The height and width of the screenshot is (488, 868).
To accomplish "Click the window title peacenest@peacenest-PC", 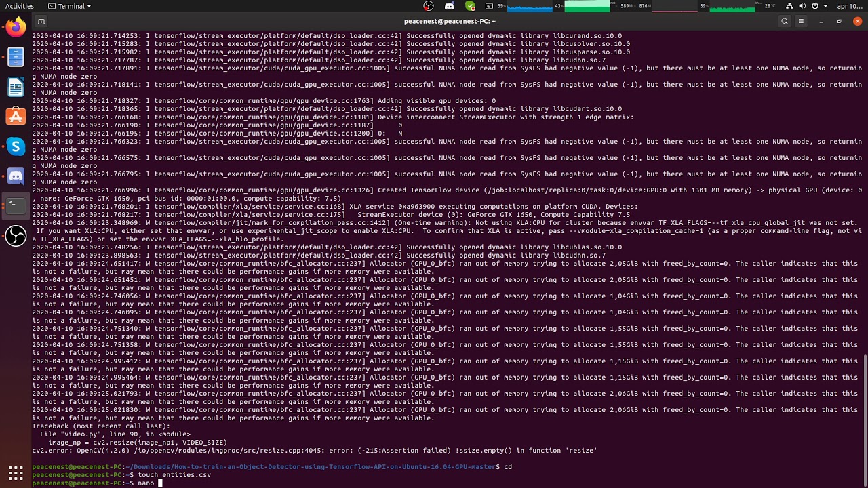I will 450,21.
